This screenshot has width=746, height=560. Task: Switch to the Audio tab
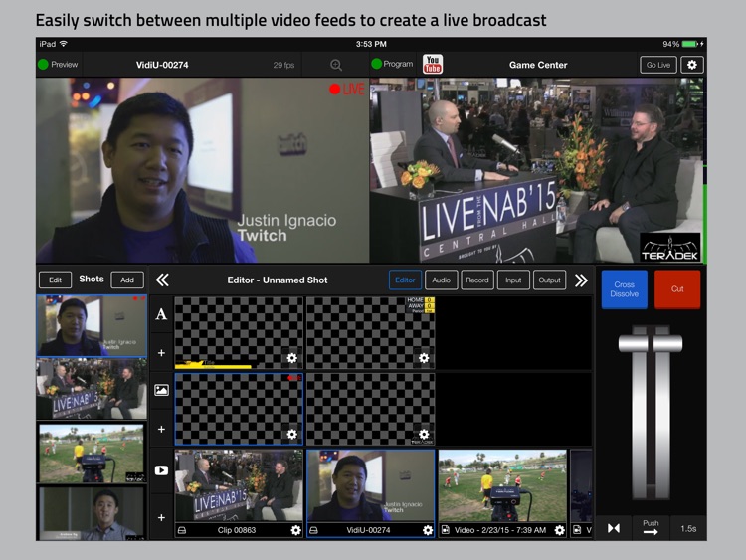tap(441, 280)
